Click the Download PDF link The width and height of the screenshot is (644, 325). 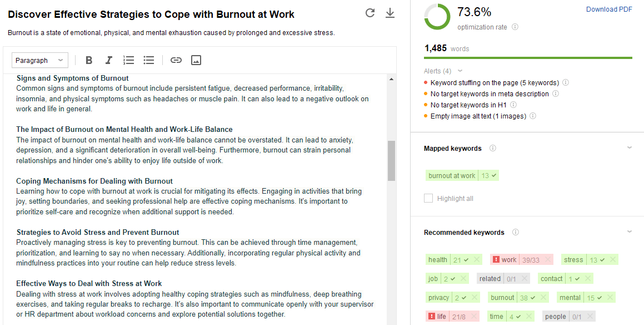[x=609, y=9]
